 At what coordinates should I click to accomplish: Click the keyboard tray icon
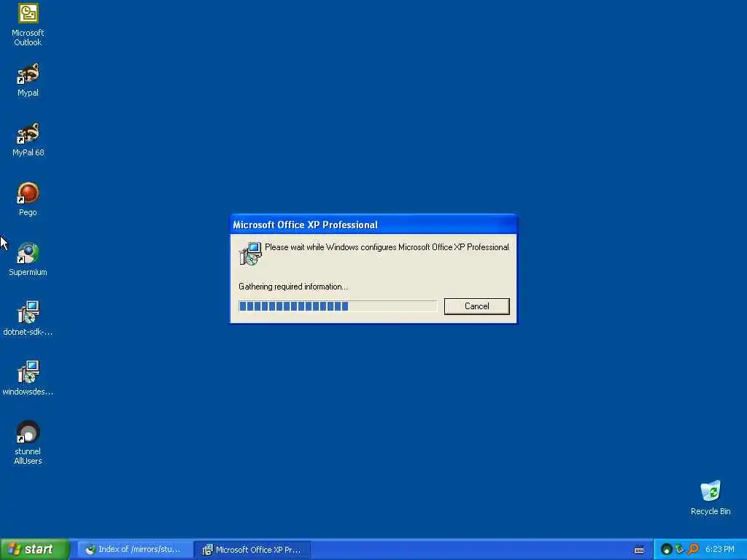coord(639,550)
